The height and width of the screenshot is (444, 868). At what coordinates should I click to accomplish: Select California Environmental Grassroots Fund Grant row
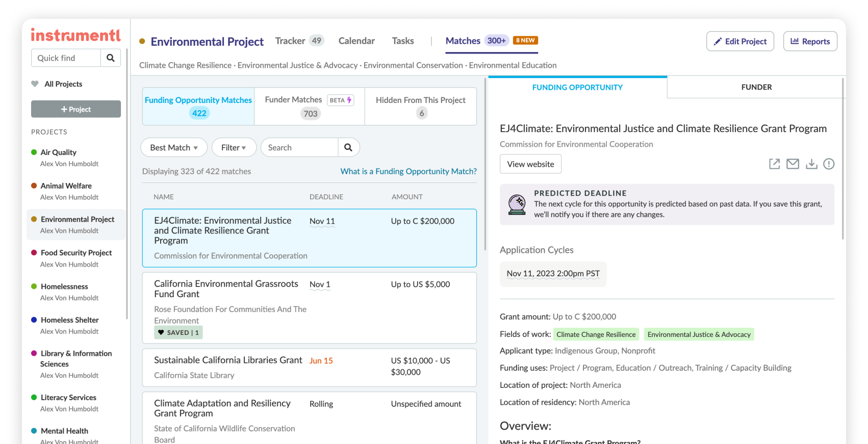click(309, 308)
